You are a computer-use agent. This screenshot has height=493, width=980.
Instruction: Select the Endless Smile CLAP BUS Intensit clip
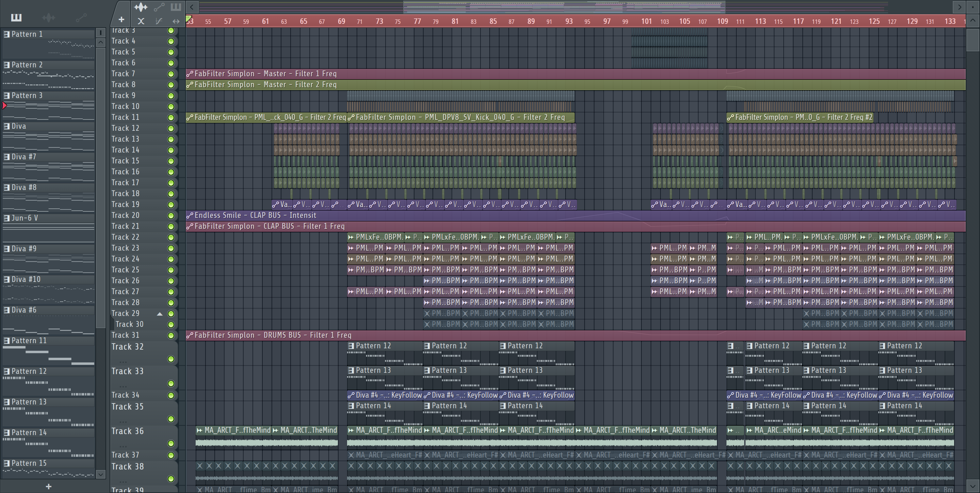[x=576, y=216]
